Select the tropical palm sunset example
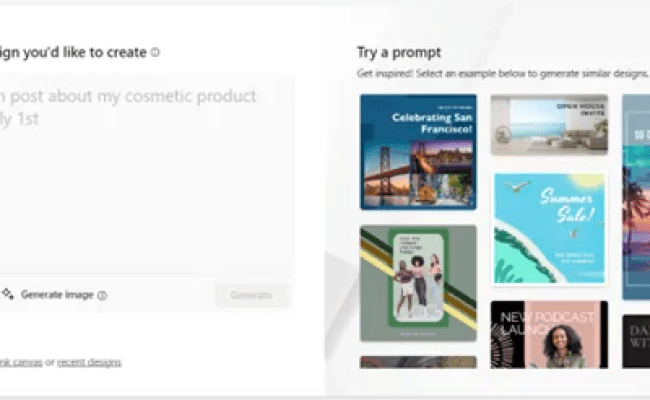 (636, 197)
